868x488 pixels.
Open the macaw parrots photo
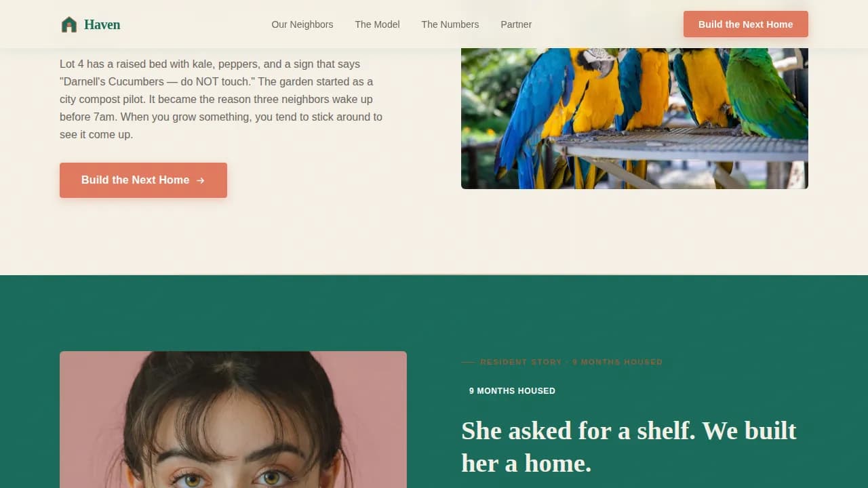[x=635, y=119]
